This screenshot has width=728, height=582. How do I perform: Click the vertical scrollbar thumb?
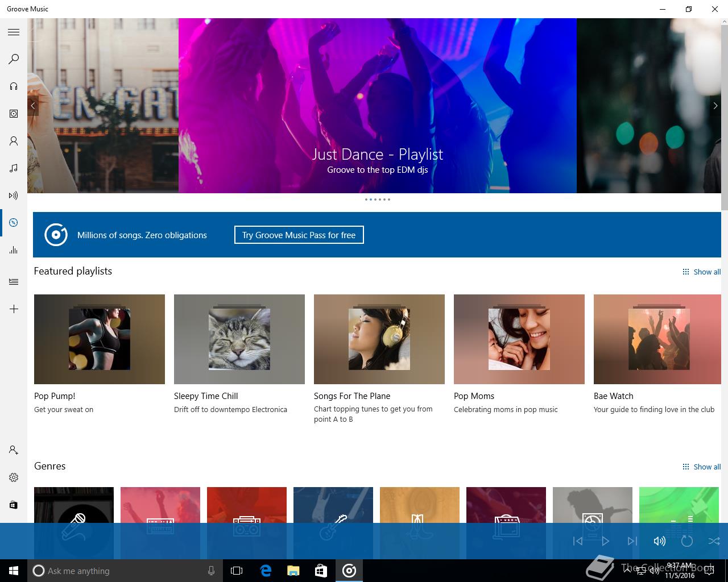[725, 118]
